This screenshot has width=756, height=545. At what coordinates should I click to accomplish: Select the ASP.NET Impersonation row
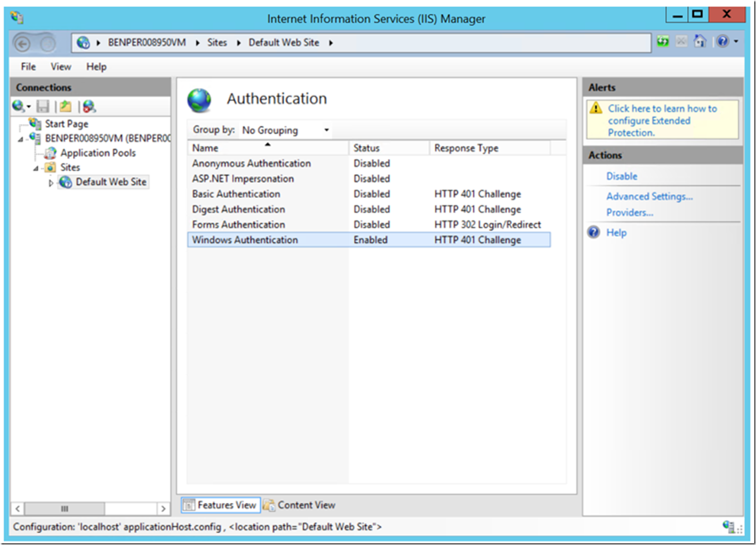[x=369, y=178]
